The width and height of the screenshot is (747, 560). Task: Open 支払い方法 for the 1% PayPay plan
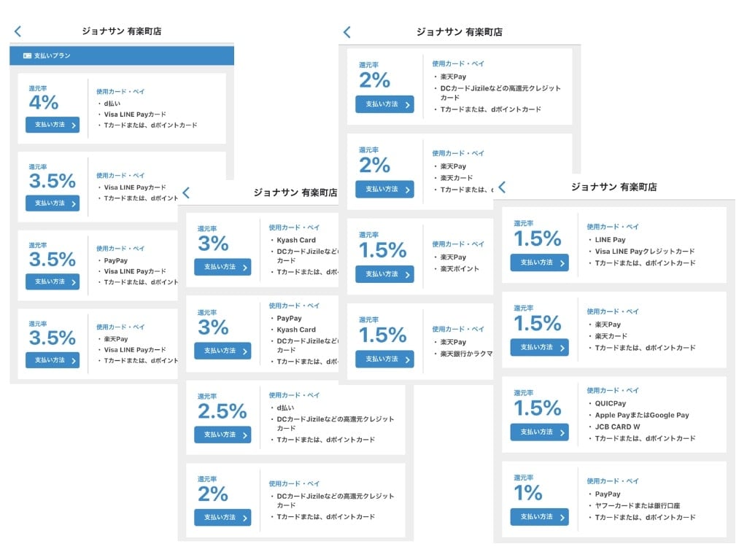[x=539, y=517]
